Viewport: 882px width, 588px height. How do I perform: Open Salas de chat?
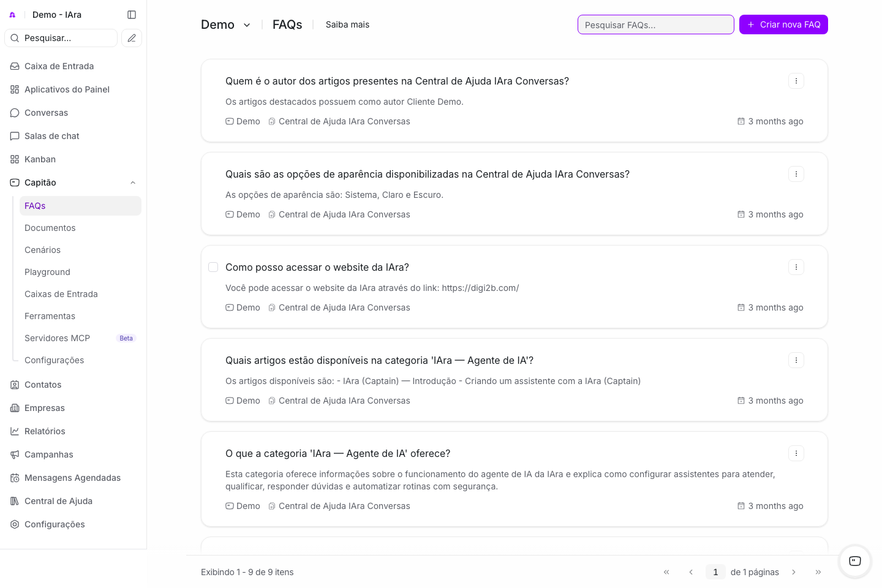(73, 136)
